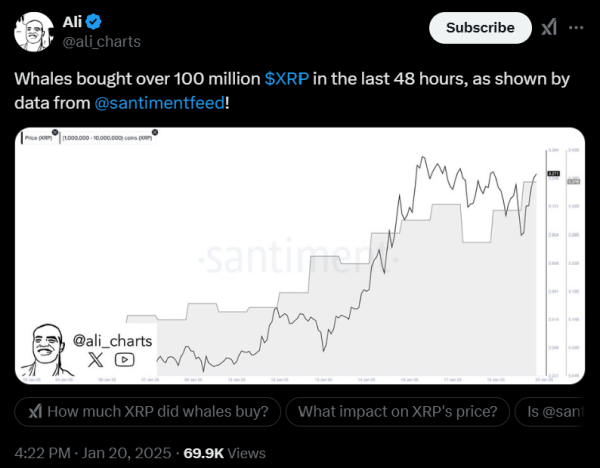Open the three-dot more options menu
The width and height of the screenshot is (600, 468).
(x=575, y=28)
